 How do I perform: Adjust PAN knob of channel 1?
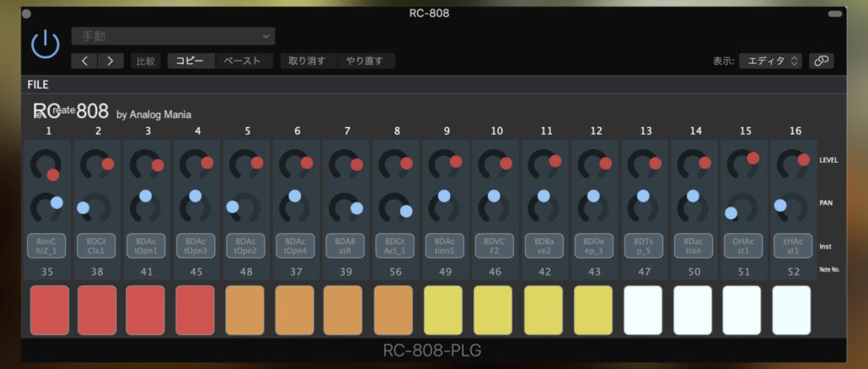pyautogui.click(x=46, y=207)
